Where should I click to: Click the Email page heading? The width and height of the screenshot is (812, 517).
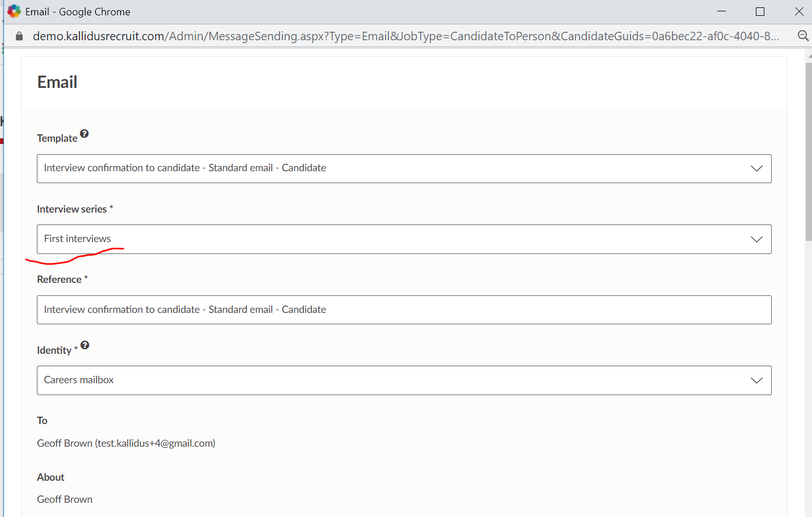[x=57, y=82]
